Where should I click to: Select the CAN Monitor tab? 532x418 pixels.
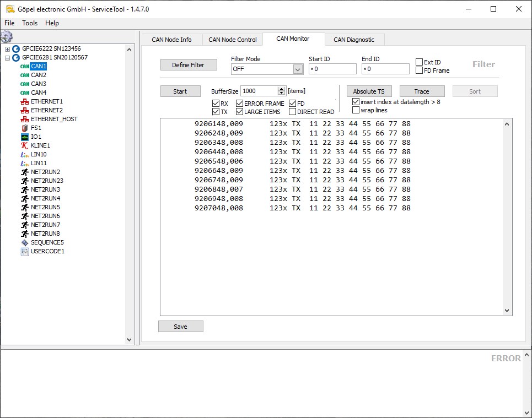tap(293, 39)
